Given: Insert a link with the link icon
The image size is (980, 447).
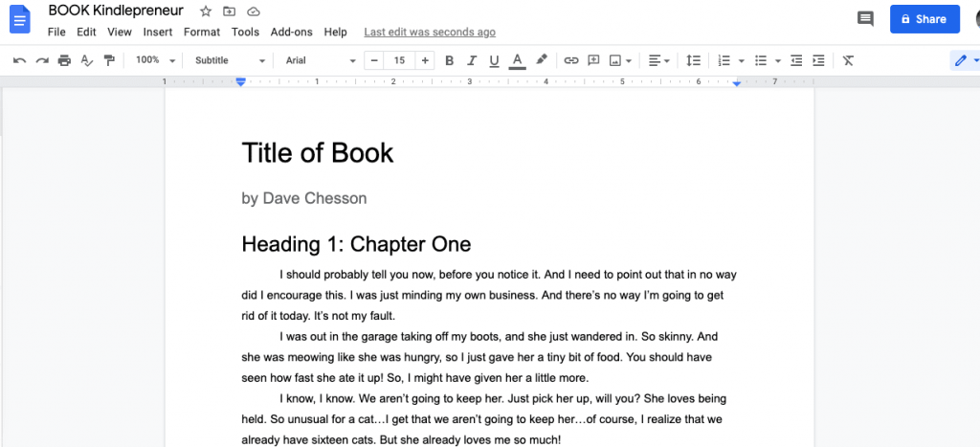Looking at the screenshot, I should 571,60.
